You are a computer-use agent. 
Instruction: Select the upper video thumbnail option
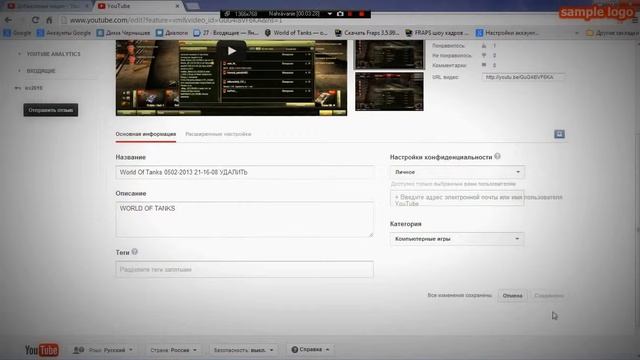tap(389, 54)
